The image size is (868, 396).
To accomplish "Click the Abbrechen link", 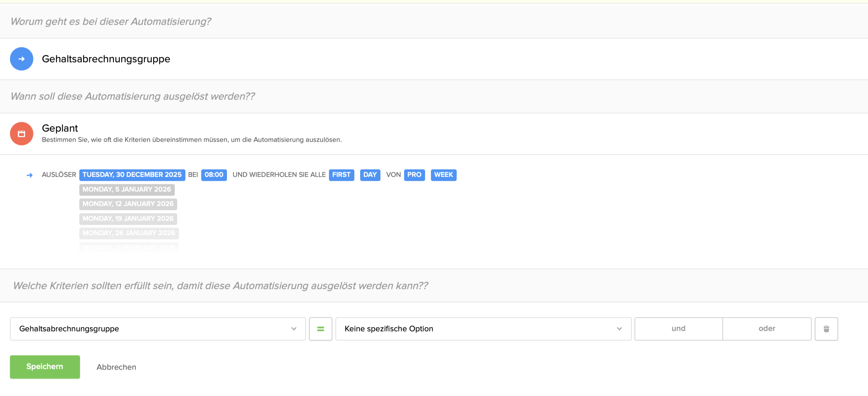I will pos(116,367).
